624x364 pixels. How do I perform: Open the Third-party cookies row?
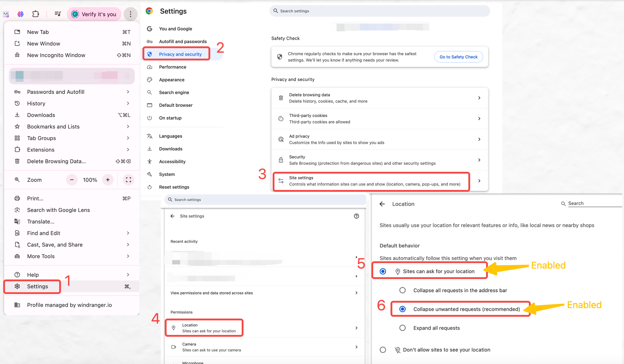click(x=380, y=119)
